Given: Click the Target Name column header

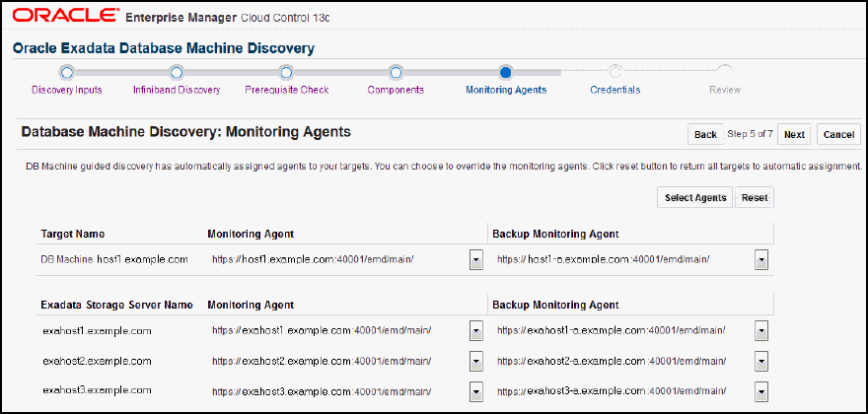Looking at the screenshot, I should tap(73, 235).
